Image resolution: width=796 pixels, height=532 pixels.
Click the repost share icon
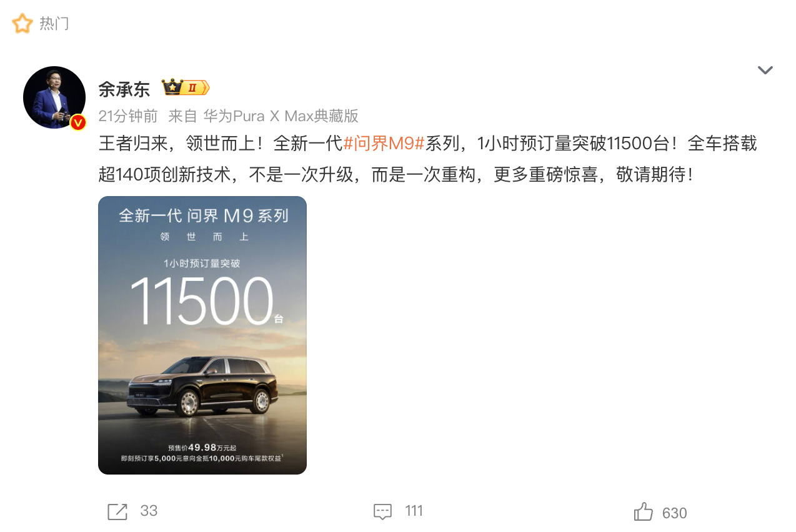coord(117,511)
